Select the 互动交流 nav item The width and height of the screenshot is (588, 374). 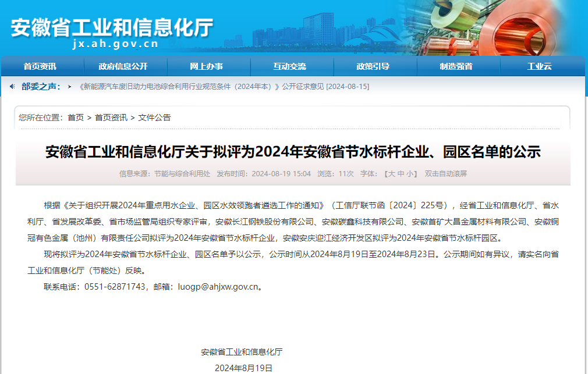(x=289, y=66)
